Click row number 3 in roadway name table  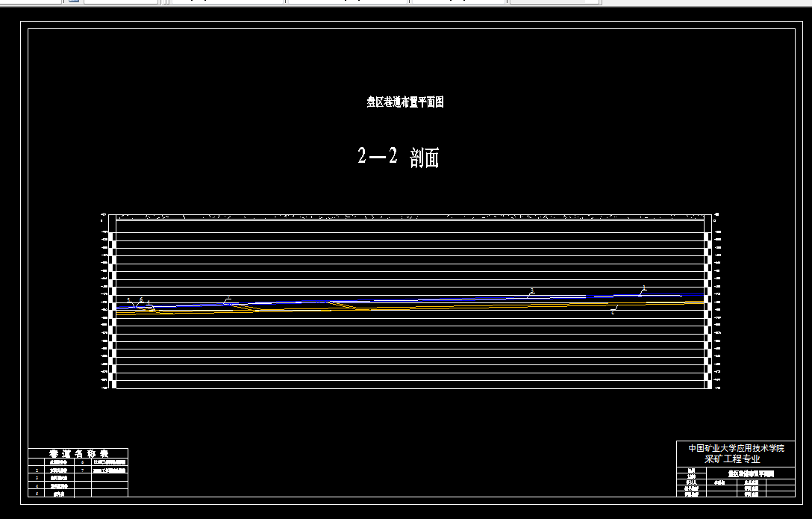pyautogui.click(x=37, y=478)
